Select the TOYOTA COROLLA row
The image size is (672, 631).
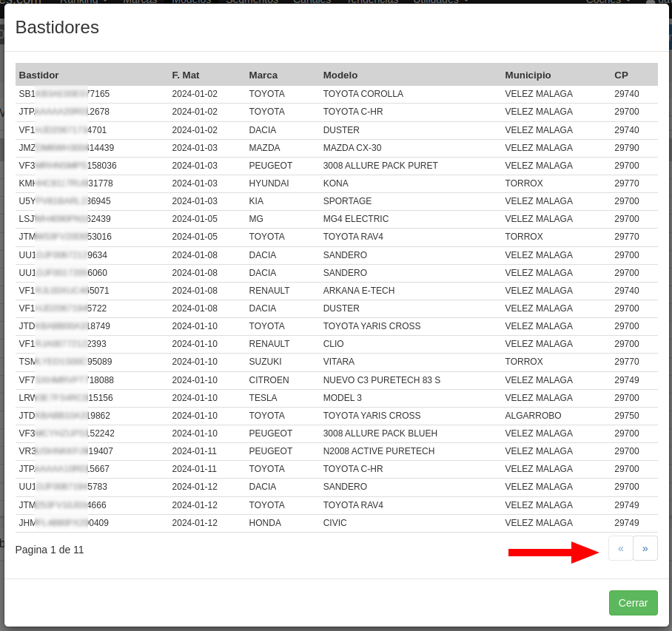tap(363, 94)
